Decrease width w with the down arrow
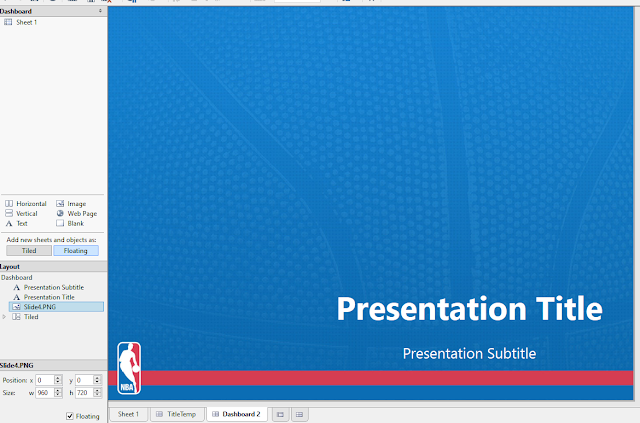The height and width of the screenshot is (423, 640). [58, 395]
